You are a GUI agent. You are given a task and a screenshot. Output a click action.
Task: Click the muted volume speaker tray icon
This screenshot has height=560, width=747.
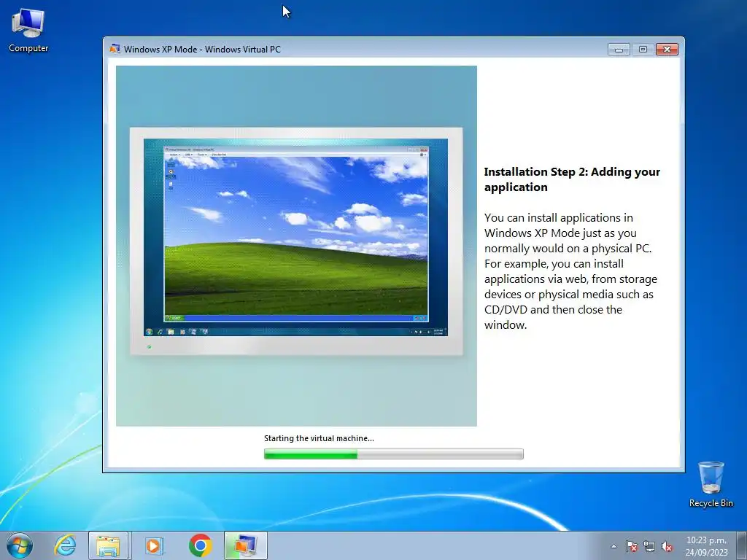[667, 546]
